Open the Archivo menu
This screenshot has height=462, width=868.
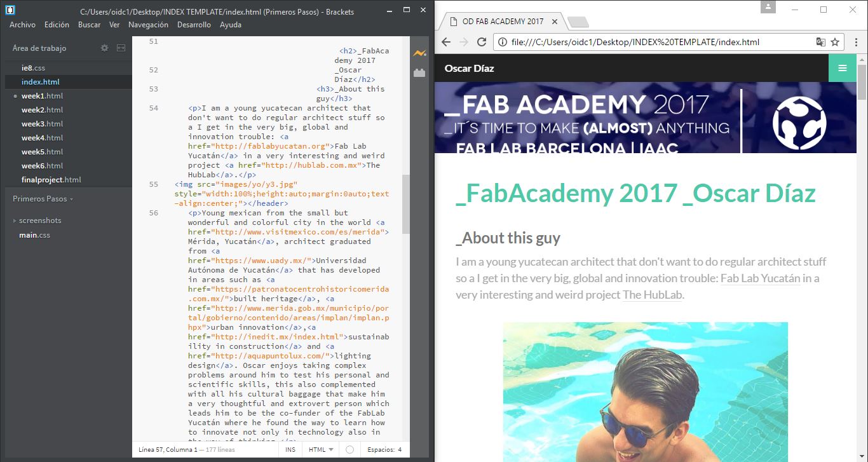tap(22, 25)
